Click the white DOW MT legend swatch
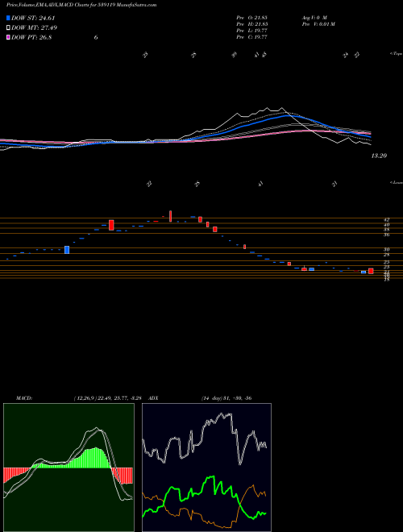 coord(8,28)
